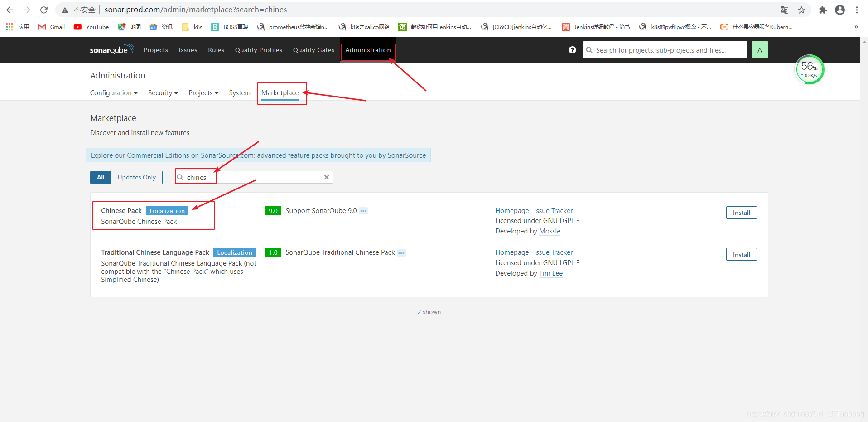Click the insecure site warning icon
The height and width of the screenshot is (422, 868).
(65, 10)
